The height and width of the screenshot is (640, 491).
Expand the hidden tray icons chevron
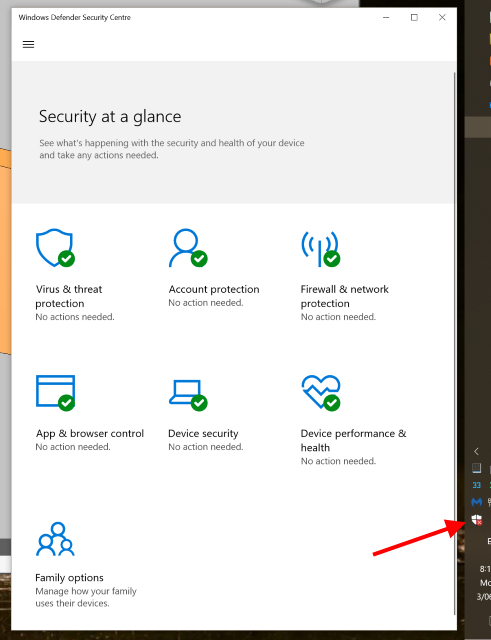click(x=476, y=451)
